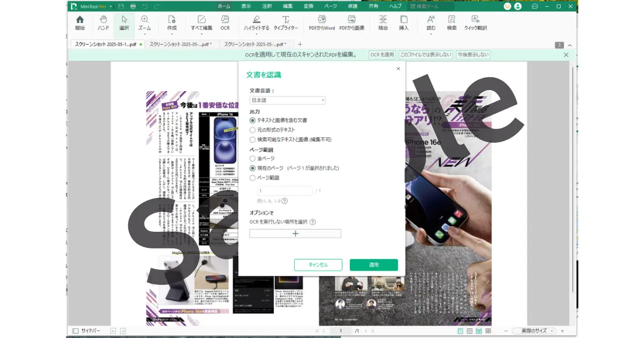Click the 挿入 (Insert) icon
Viewport: 644px width, 338px height.
pos(404,23)
